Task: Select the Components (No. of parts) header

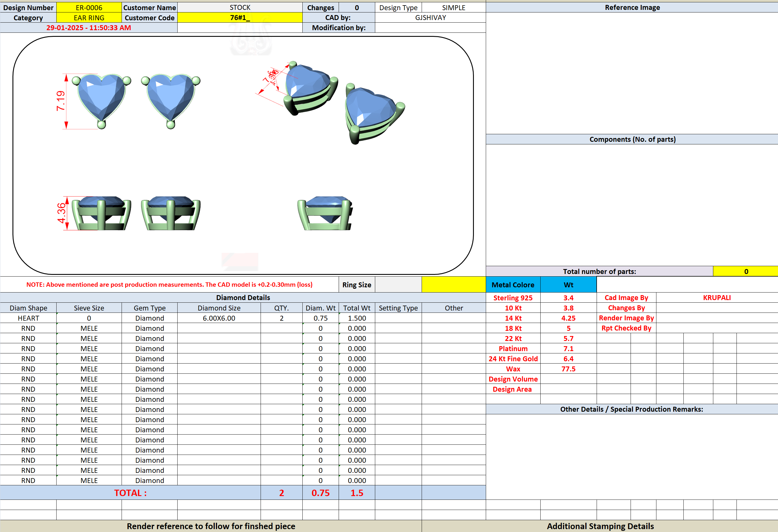Action: click(x=632, y=139)
